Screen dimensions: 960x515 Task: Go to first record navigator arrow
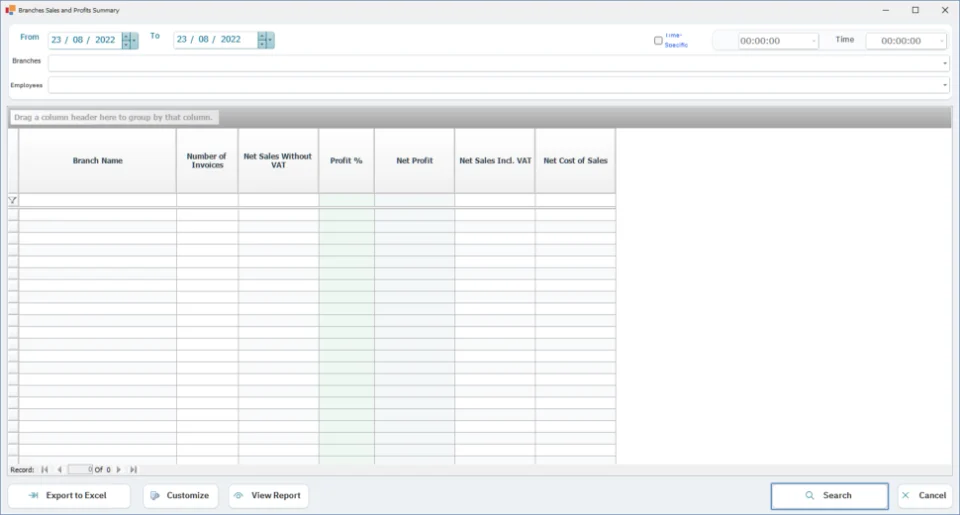45,470
